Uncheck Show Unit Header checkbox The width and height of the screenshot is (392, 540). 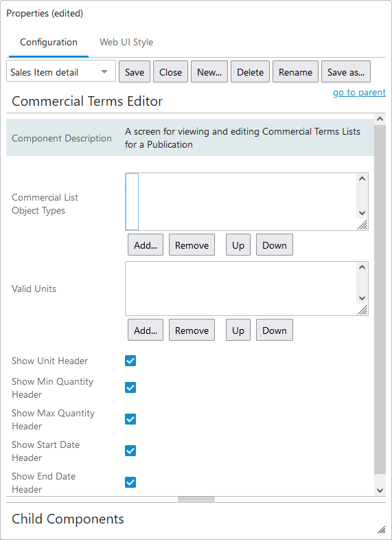(x=130, y=361)
